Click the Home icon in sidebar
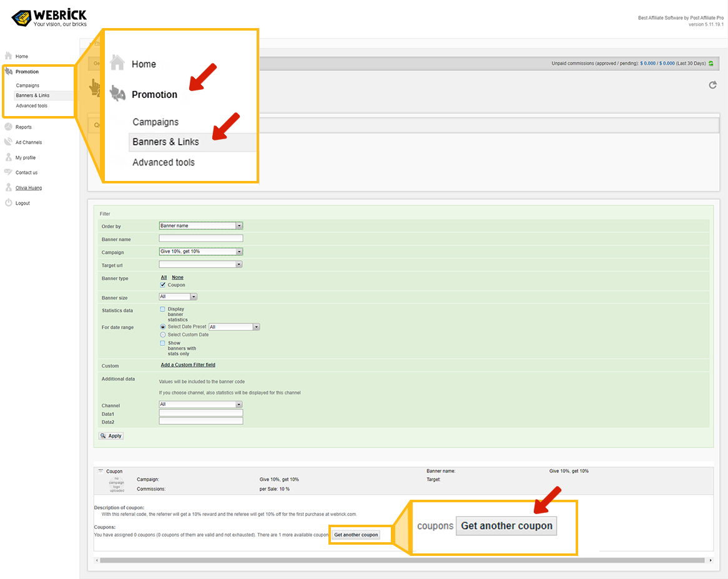Screen dimensions: 728x579 pyautogui.click(x=9, y=56)
